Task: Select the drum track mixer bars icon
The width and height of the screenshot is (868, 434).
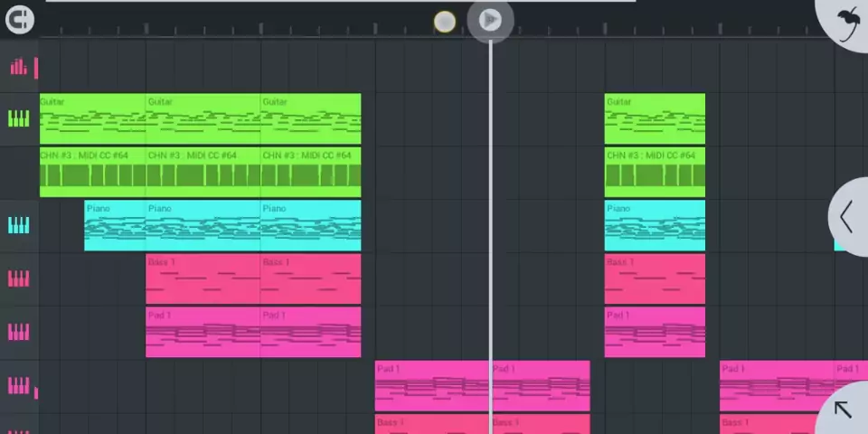Action: (x=18, y=67)
